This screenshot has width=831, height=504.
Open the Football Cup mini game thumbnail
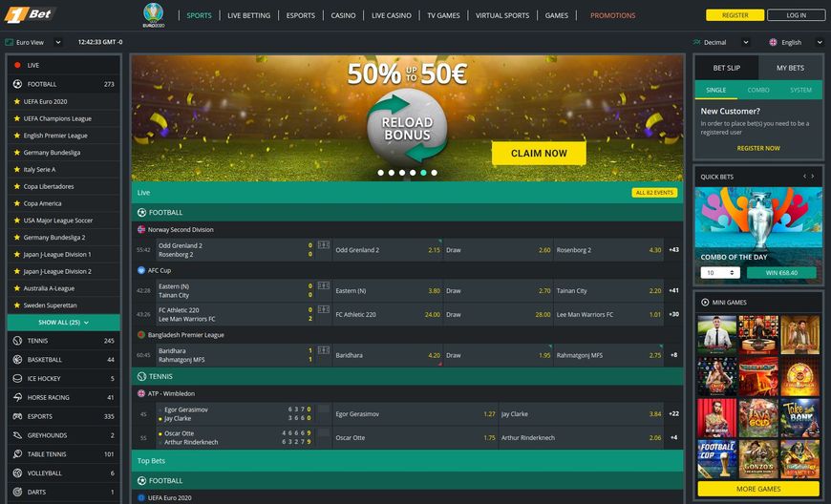pos(717,459)
